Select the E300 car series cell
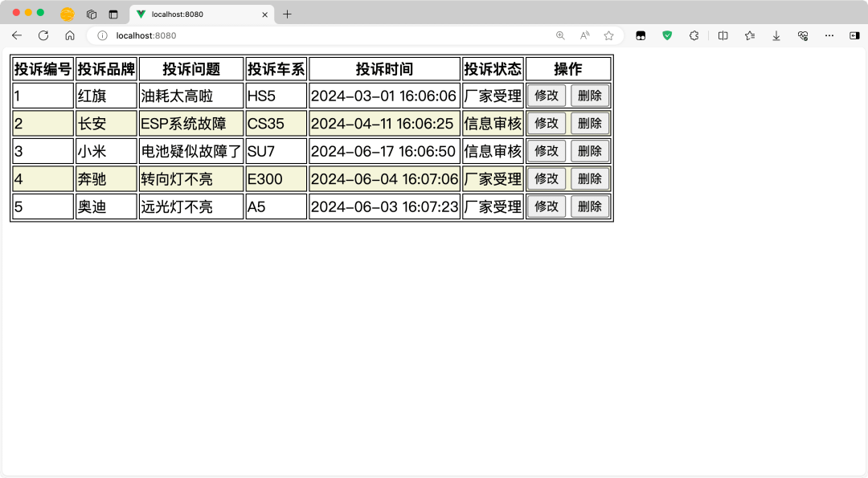This screenshot has height=478, width=868. [276, 178]
